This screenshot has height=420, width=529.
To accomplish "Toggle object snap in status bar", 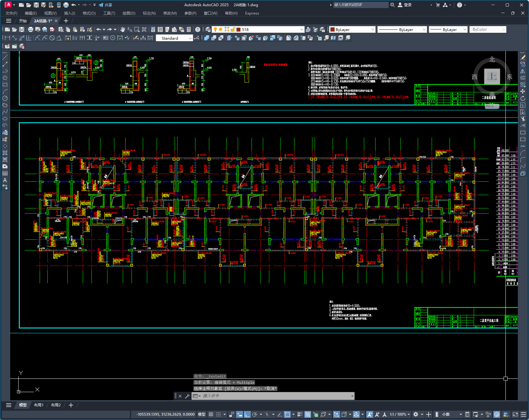I will (287, 414).
